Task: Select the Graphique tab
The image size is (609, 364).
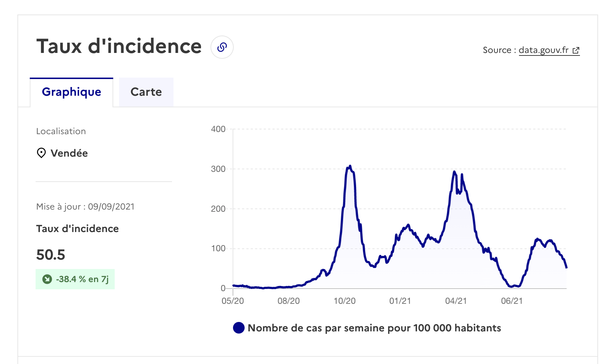Action: (x=71, y=92)
